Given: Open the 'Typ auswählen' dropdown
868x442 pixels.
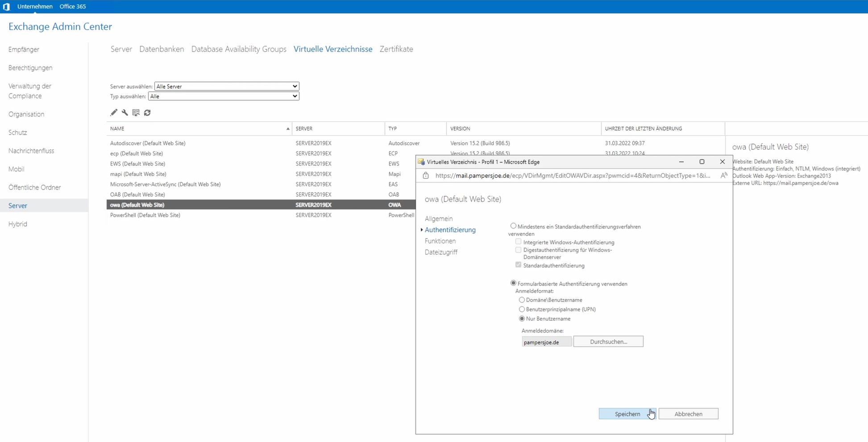Looking at the screenshot, I should (x=224, y=96).
